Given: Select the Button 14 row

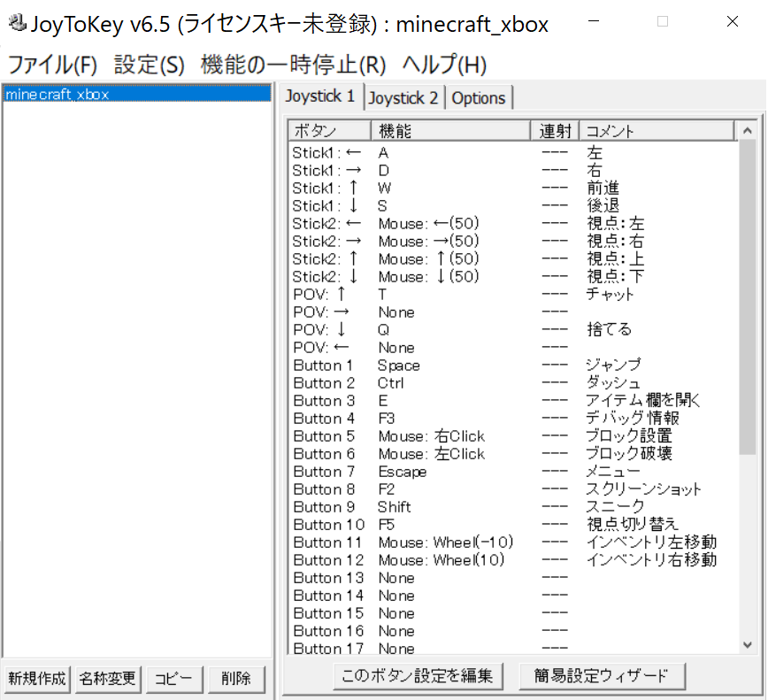Looking at the screenshot, I should click(x=512, y=596).
